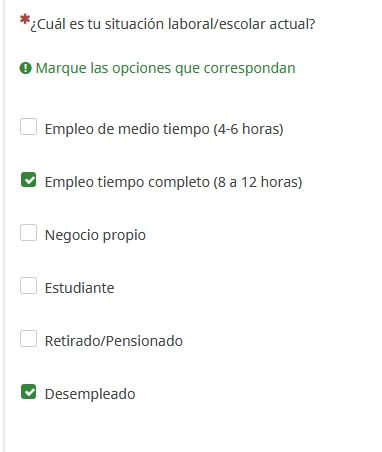Viewport: 382px width, 452px height.
Task: Select the 'Empleo de medio tiempo' label text
Action: 164,129
